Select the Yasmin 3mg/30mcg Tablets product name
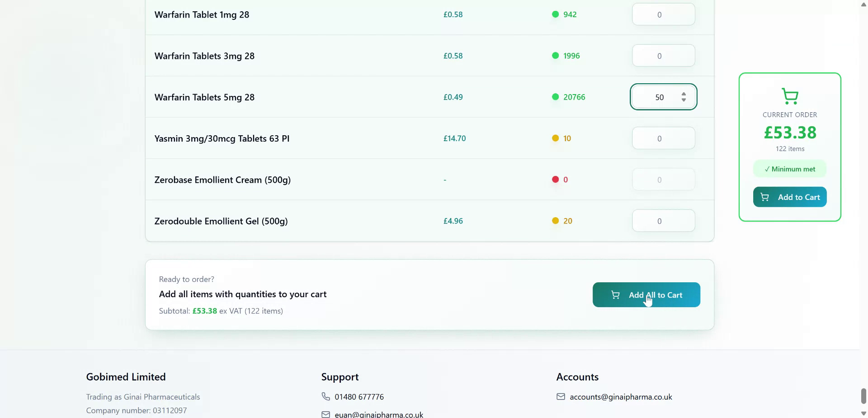 [x=222, y=138]
